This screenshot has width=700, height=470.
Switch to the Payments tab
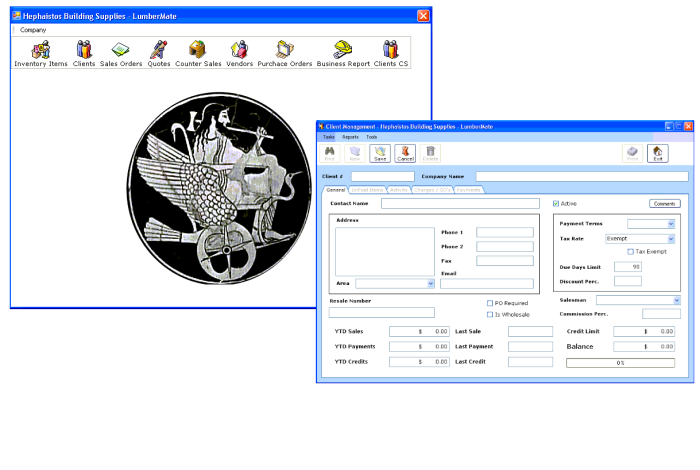click(468, 190)
